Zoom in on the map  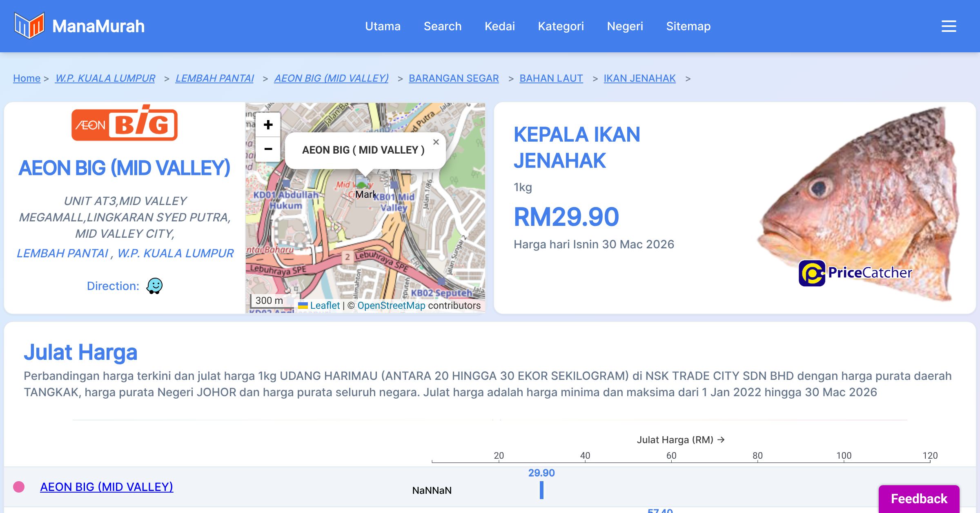pyautogui.click(x=268, y=125)
